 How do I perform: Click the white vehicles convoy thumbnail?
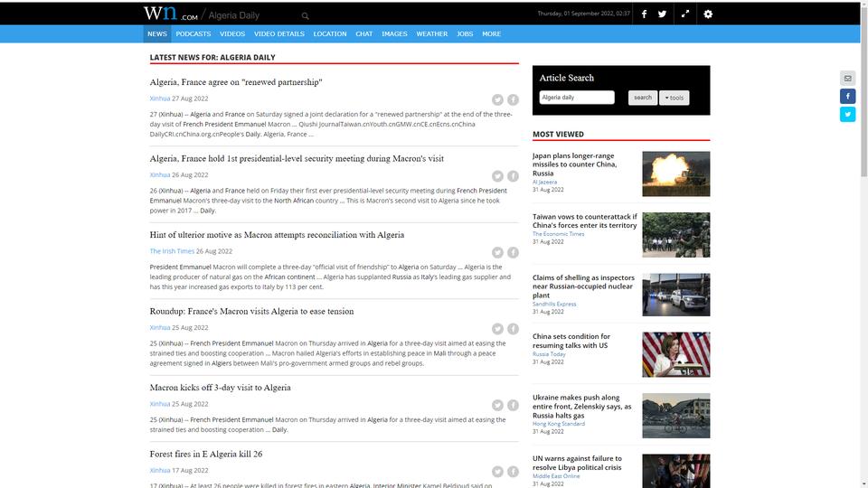[x=676, y=295]
